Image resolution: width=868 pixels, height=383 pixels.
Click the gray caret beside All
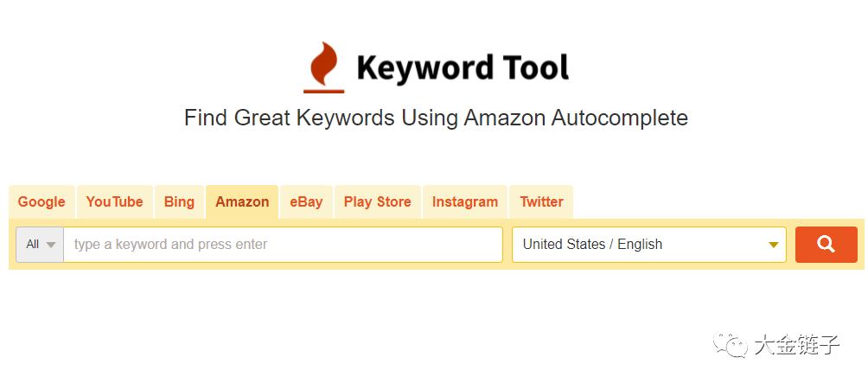[51, 246]
